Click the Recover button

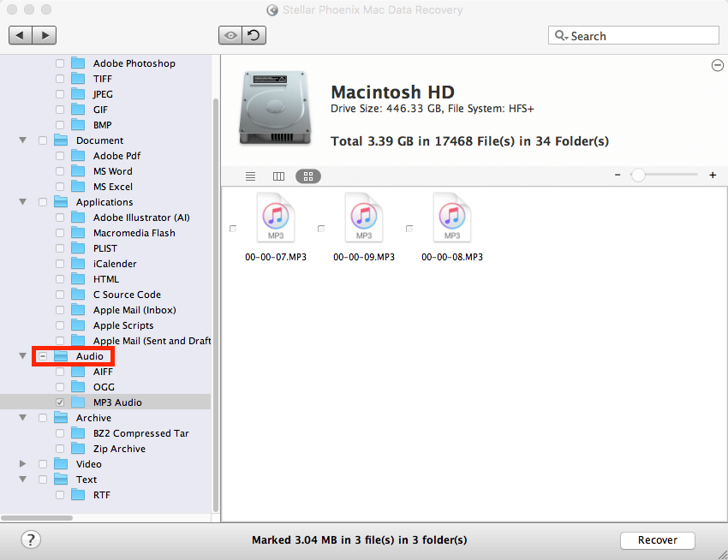[658, 540]
